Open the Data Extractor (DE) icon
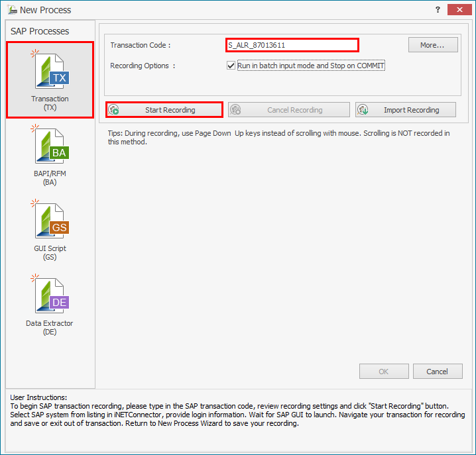 point(50,296)
